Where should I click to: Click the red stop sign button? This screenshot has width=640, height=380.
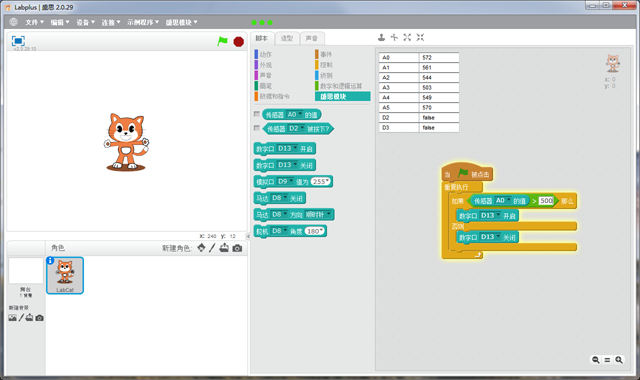(x=239, y=42)
